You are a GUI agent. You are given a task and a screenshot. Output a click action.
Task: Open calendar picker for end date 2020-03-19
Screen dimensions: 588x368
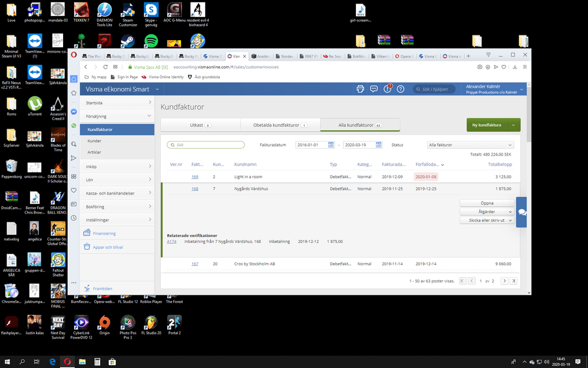[x=378, y=144]
